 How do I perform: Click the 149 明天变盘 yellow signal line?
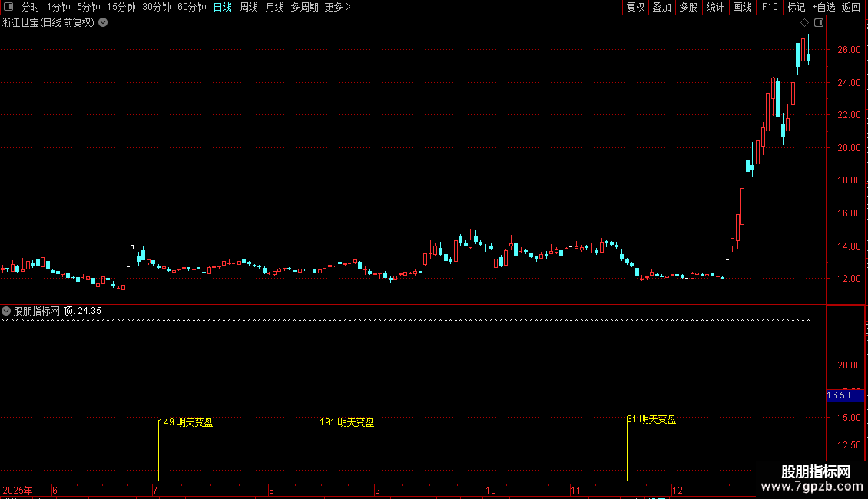pos(159,449)
